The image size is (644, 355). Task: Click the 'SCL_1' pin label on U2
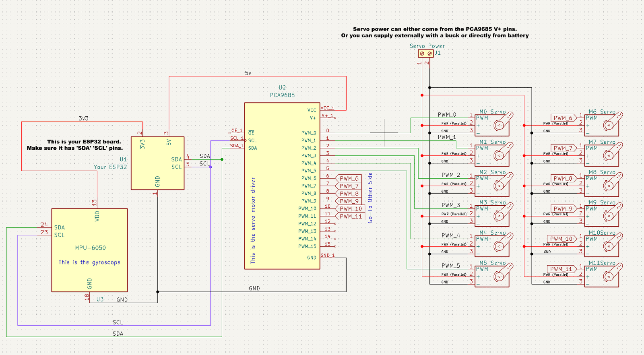pyautogui.click(x=237, y=138)
